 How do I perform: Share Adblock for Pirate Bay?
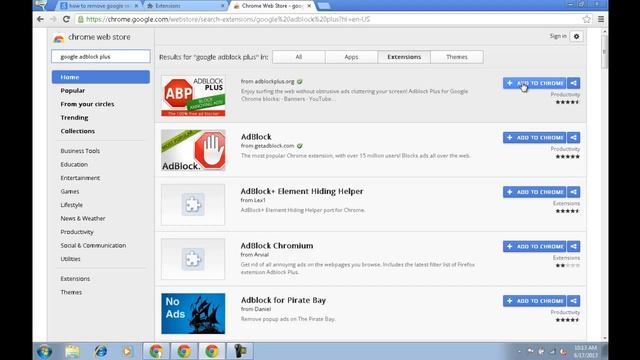tap(573, 301)
